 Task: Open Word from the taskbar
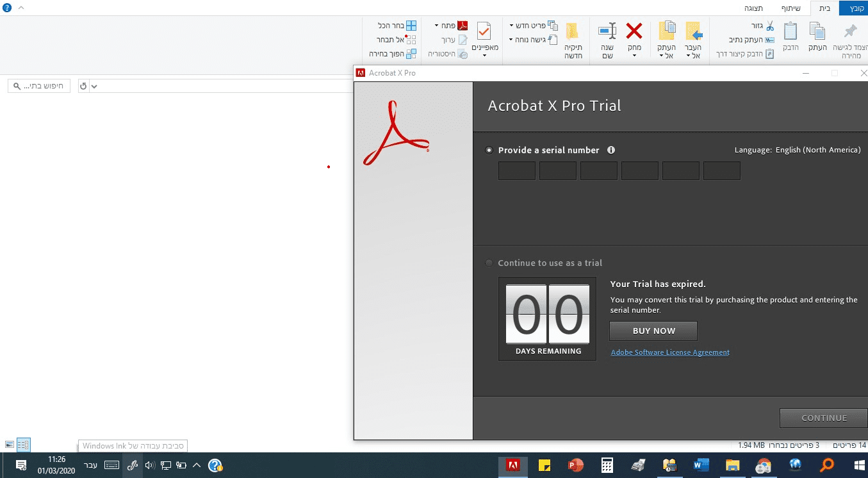point(701,465)
